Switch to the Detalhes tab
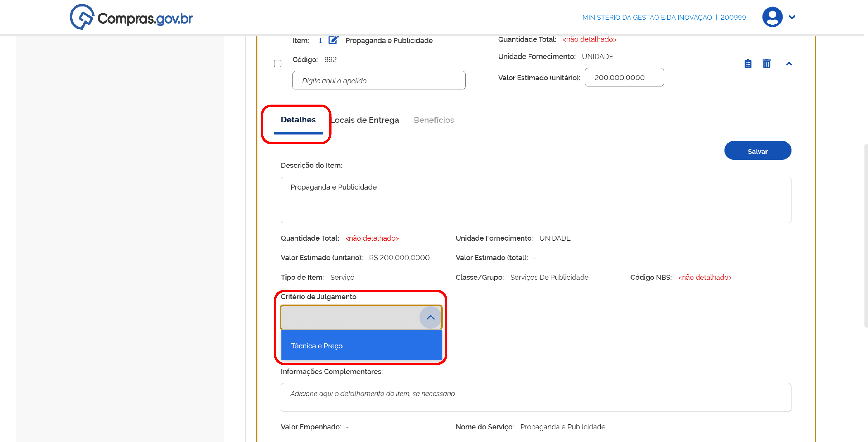 pos(298,120)
